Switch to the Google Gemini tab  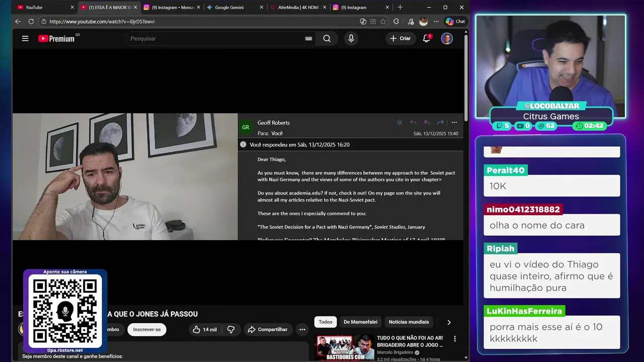[x=234, y=8]
